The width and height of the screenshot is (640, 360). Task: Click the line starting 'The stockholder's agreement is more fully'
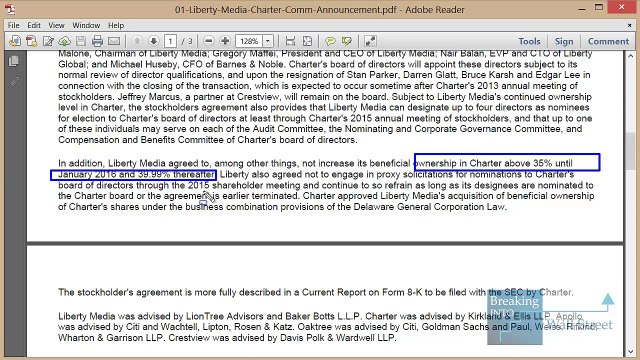tap(316, 292)
